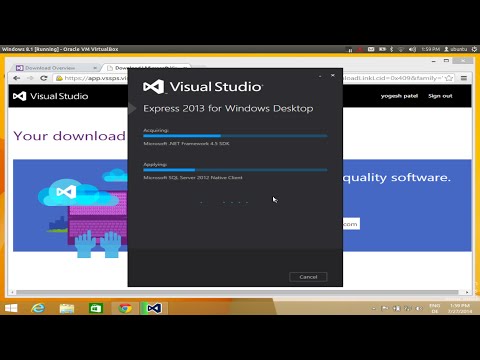This screenshot has width=480, height=360.
Task: Open Ubuntu Bluetooth indicator
Action: click(392, 49)
